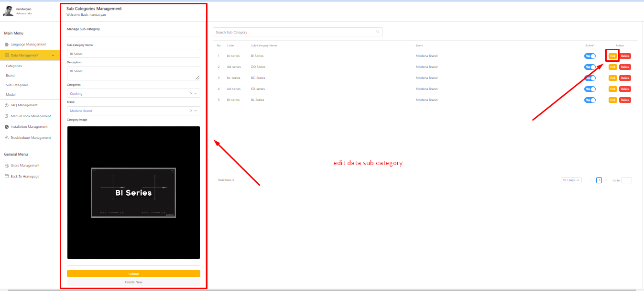644x291 pixels.
Task: Click the Users Management icon
Action: pyautogui.click(x=7, y=166)
